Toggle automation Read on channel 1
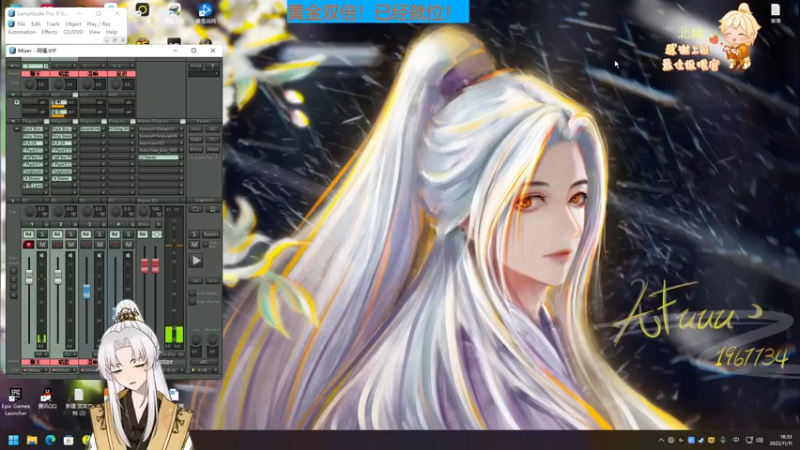The height and width of the screenshot is (450, 800). point(29,234)
